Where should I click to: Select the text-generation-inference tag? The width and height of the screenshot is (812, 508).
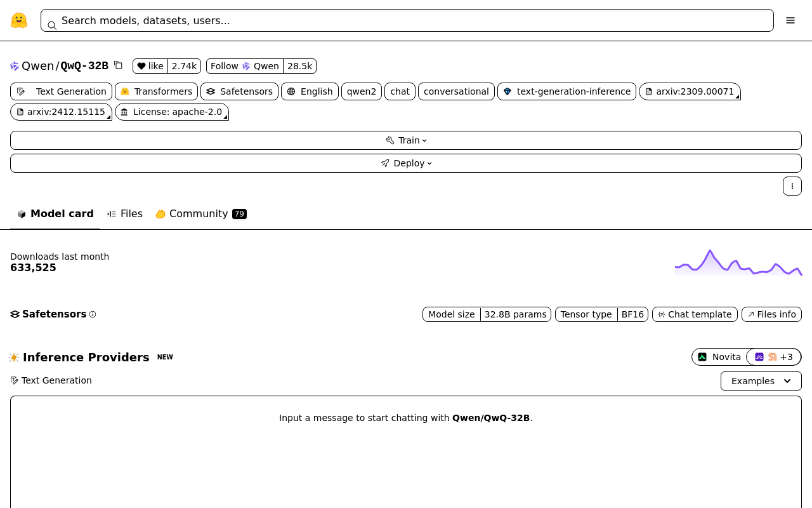[x=566, y=91]
